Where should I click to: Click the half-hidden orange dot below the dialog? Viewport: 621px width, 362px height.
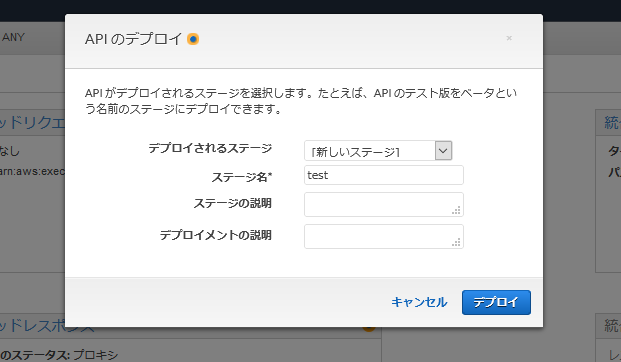pos(369,329)
